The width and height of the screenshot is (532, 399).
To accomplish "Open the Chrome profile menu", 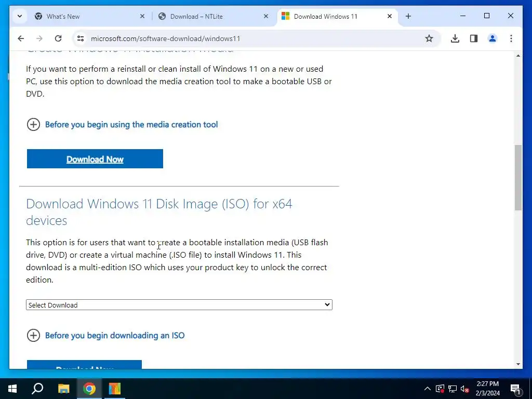I will point(493,38).
